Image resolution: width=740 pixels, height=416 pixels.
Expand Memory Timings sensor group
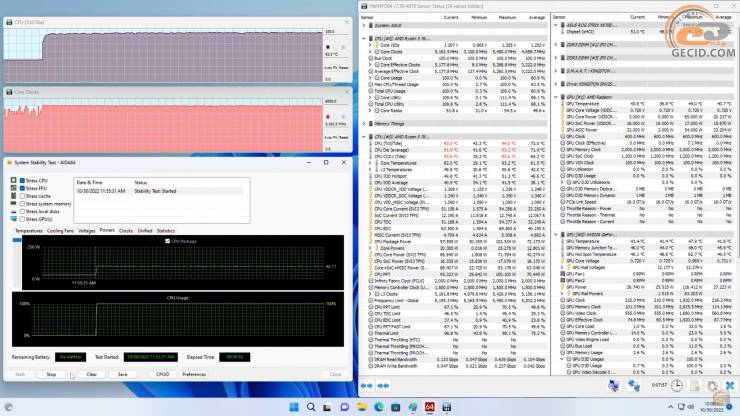(x=364, y=124)
